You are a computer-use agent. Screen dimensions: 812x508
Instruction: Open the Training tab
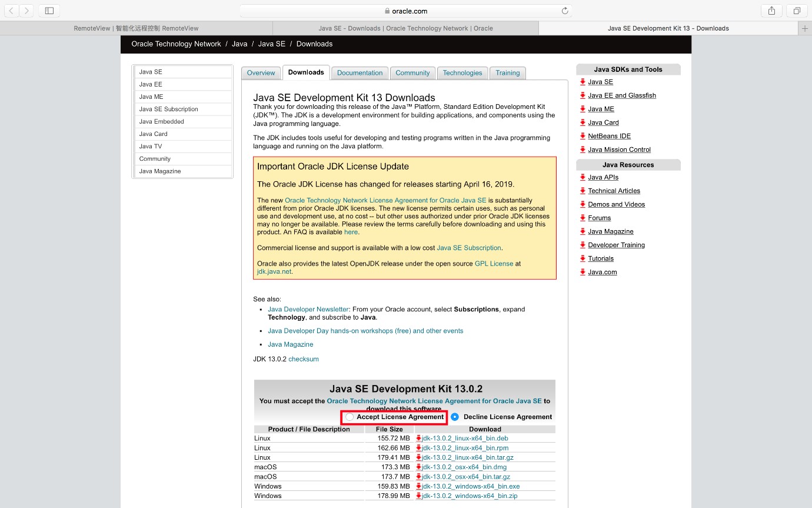507,73
